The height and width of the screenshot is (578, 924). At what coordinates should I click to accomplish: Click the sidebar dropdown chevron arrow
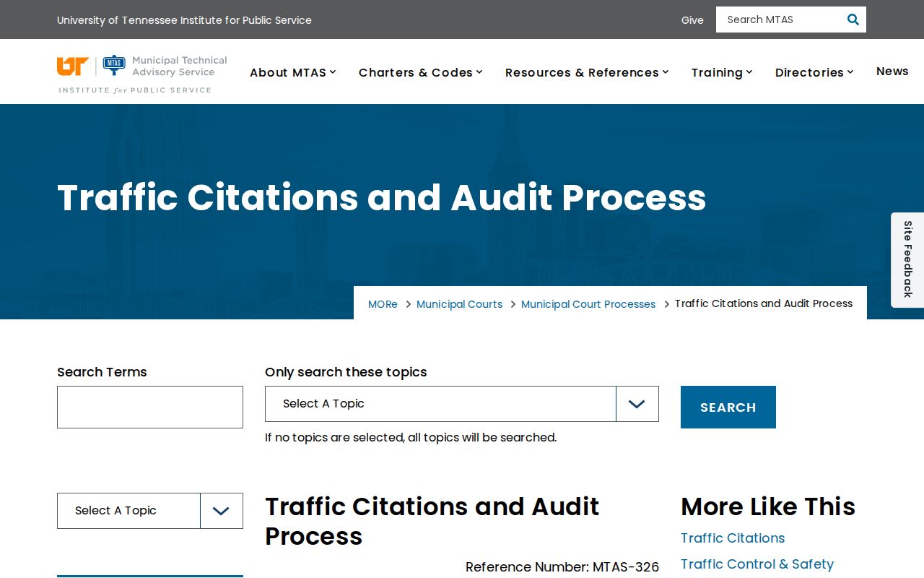(222, 511)
